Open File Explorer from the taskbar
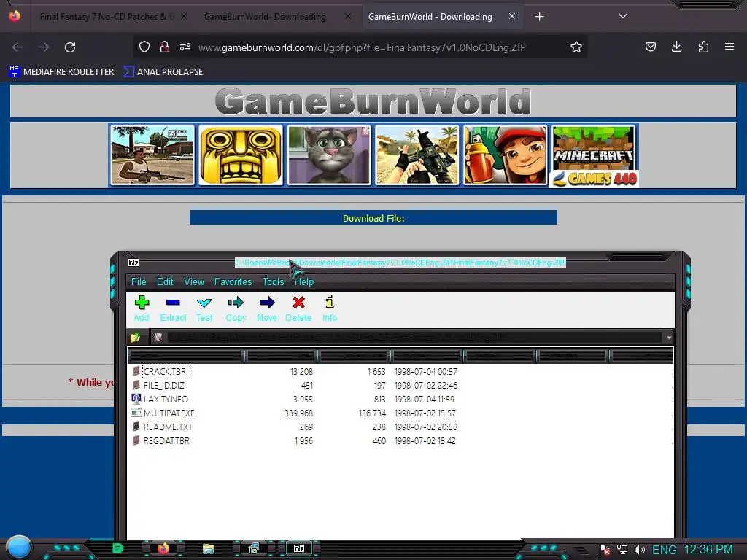 pyautogui.click(x=209, y=548)
